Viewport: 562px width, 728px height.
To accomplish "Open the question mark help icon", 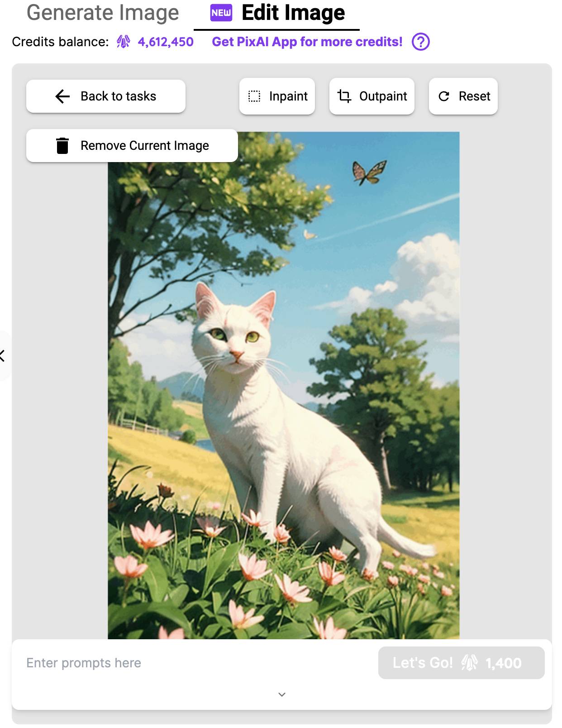I will pyautogui.click(x=420, y=42).
